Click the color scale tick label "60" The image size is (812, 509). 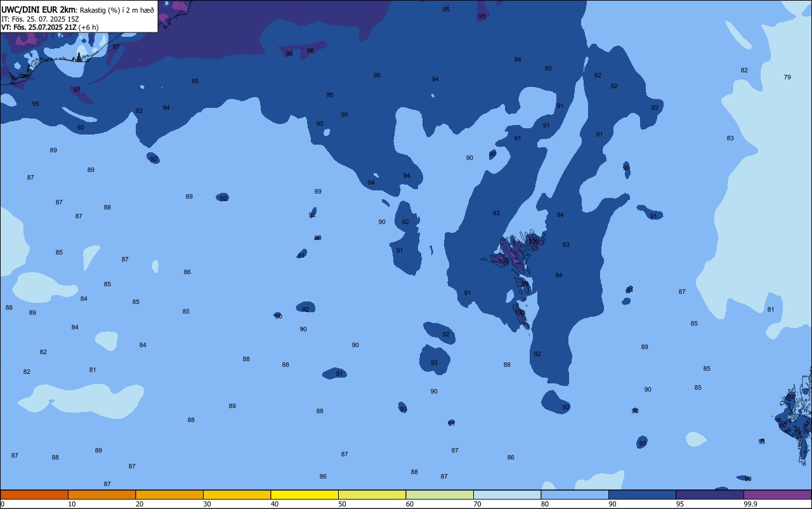coord(410,504)
